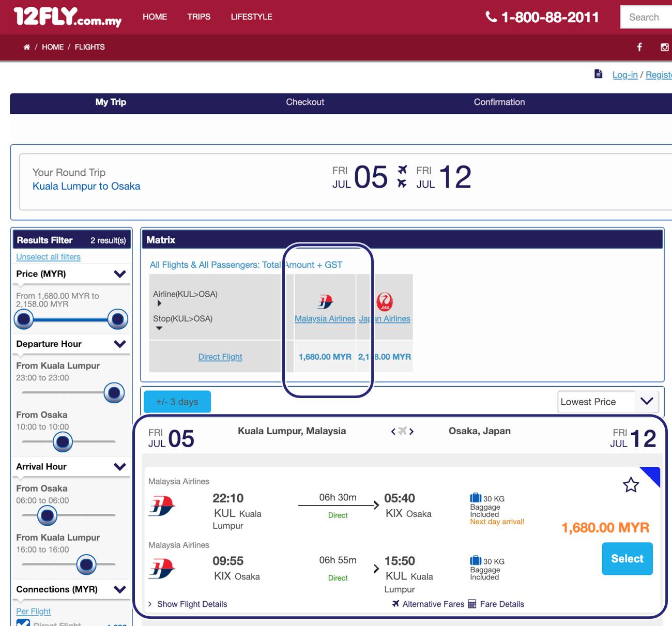The image size is (672, 626).
Task: Click the blue Select button
Action: tap(627, 559)
